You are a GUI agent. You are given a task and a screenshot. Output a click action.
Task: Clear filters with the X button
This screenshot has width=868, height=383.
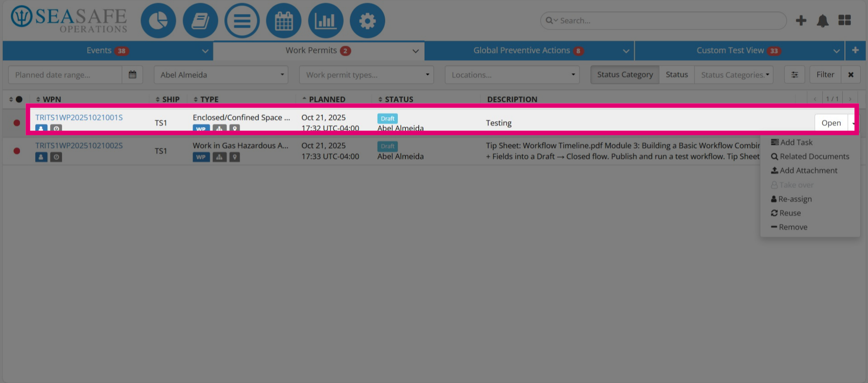pyautogui.click(x=851, y=75)
